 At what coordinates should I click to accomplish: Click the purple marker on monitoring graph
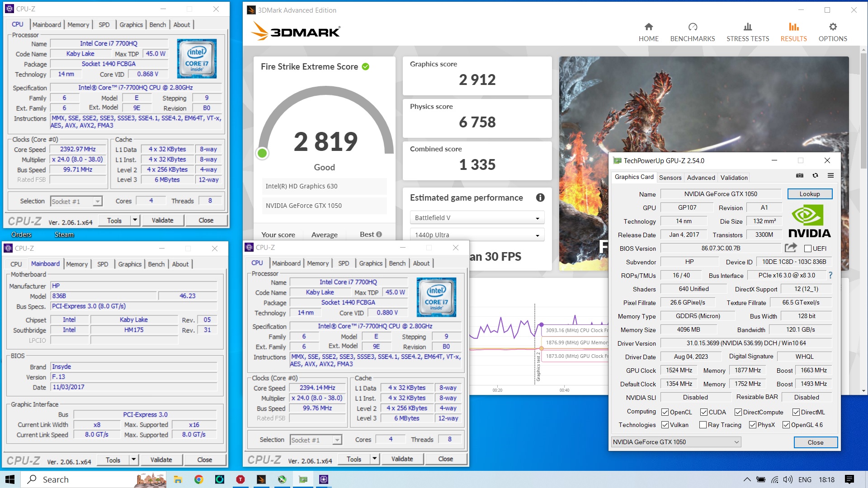[x=541, y=324]
